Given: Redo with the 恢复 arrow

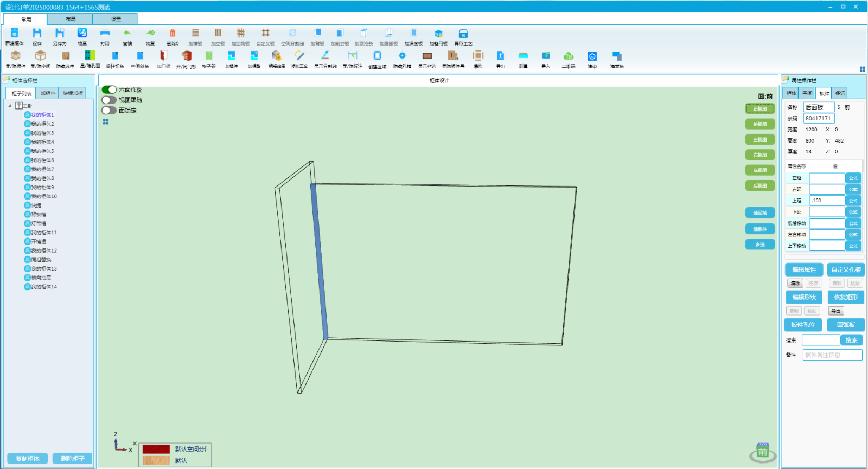Looking at the screenshot, I should pyautogui.click(x=150, y=34).
